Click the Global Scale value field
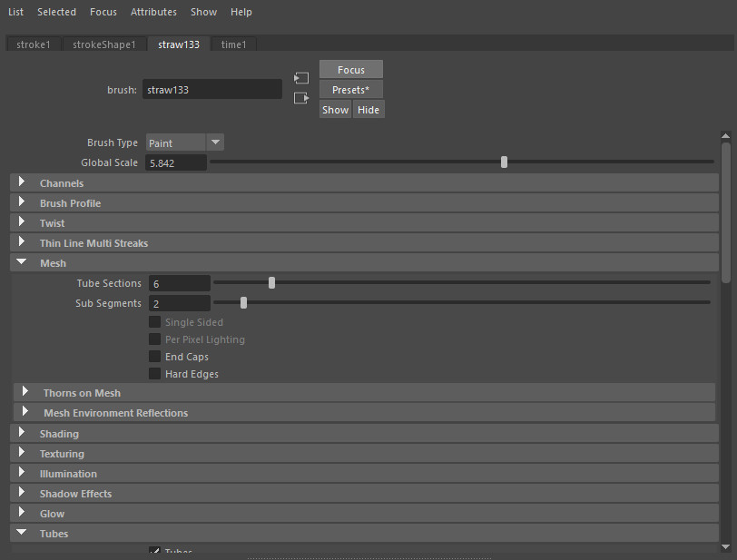The width and height of the screenshot is (737, 560). pyautogui.click(x=176, y=162)
